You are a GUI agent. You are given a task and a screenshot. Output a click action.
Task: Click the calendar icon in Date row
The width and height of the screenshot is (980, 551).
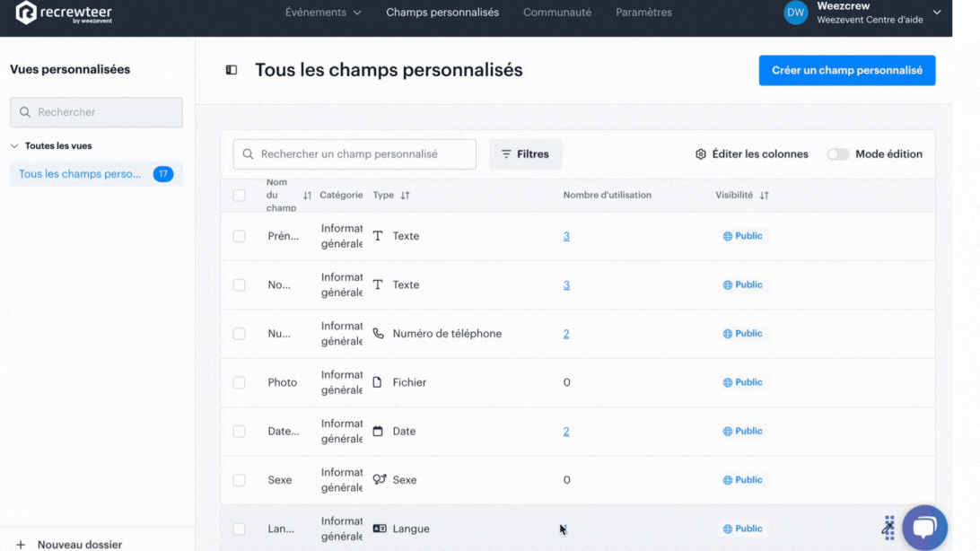pos(378,431)
